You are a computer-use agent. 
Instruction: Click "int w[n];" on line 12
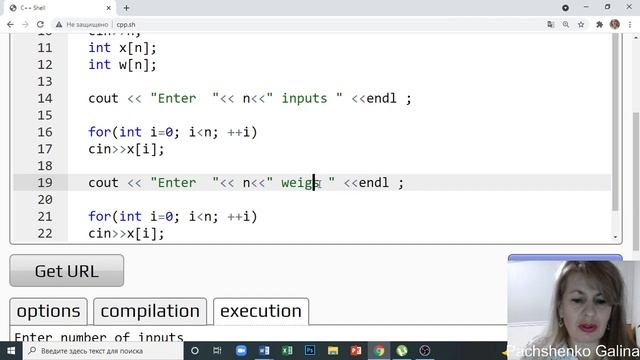click(122, 65)
